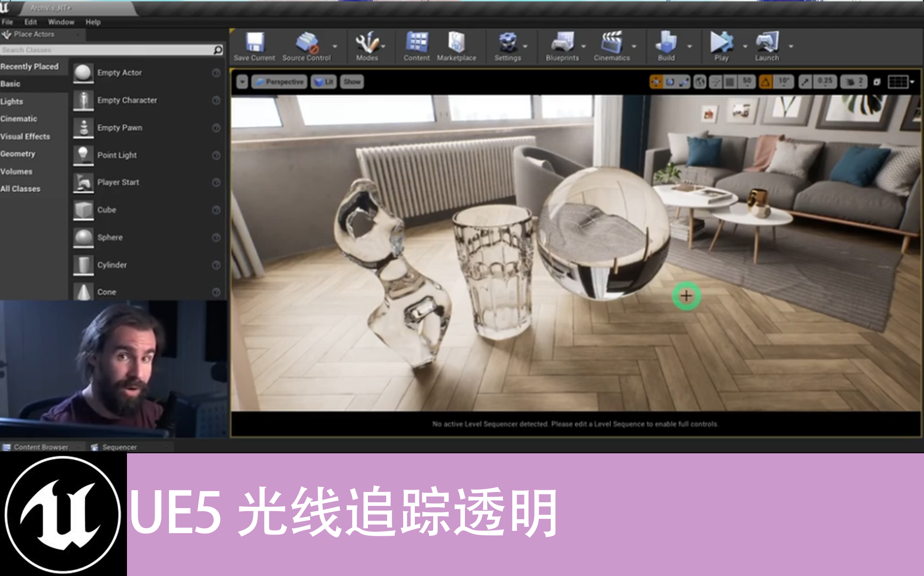This screenshot has width=924, height=576.
Task: Expand the Source Control dropdown arrow
Action: [335, 46]
